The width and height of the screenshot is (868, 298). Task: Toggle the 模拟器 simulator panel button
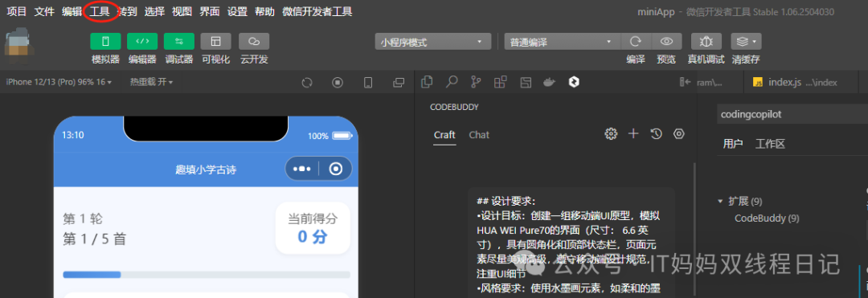[x=105, y=42]
